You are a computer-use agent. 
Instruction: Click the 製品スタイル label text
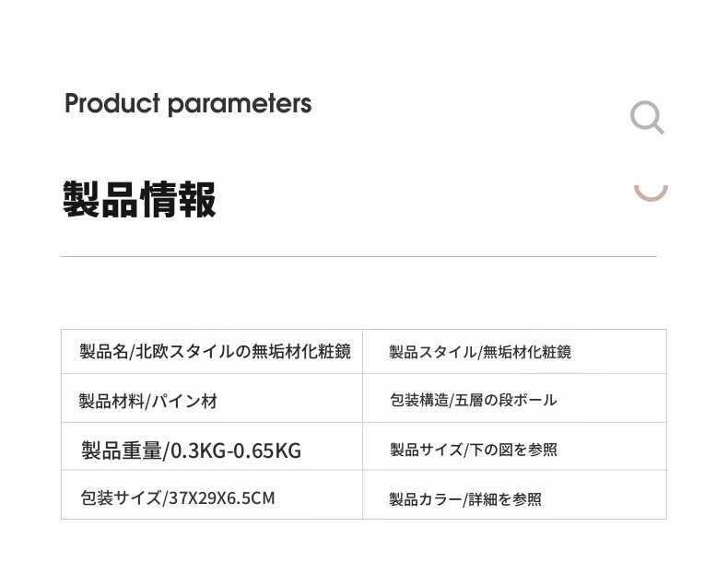tap(432, 352)
